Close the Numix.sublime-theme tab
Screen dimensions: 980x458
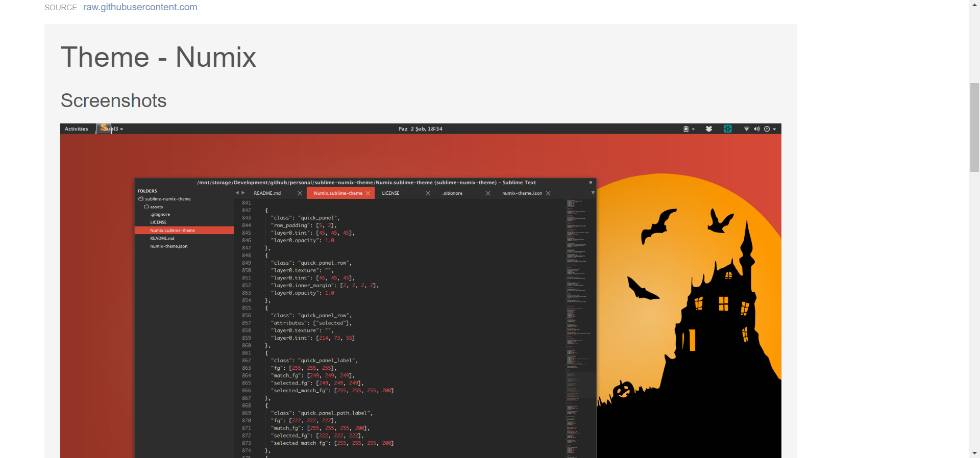(368, 193)
